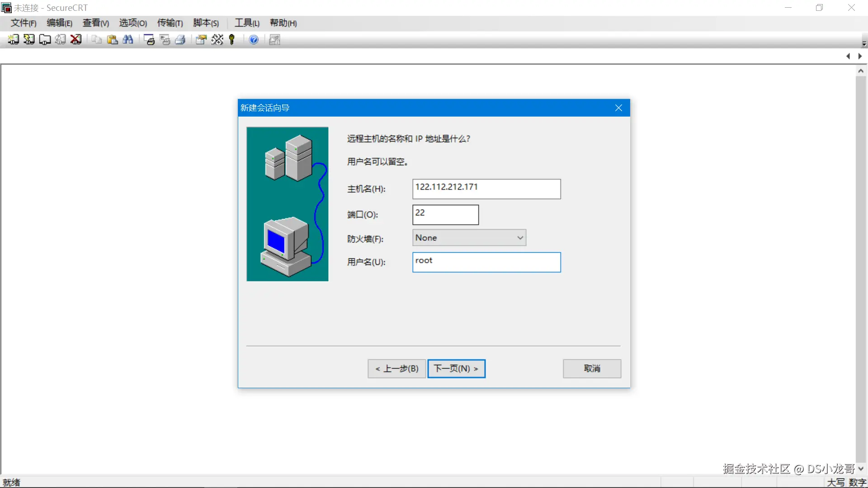868x488 pixels.
Task: Open Quick Connect
Action: [28, 40]
